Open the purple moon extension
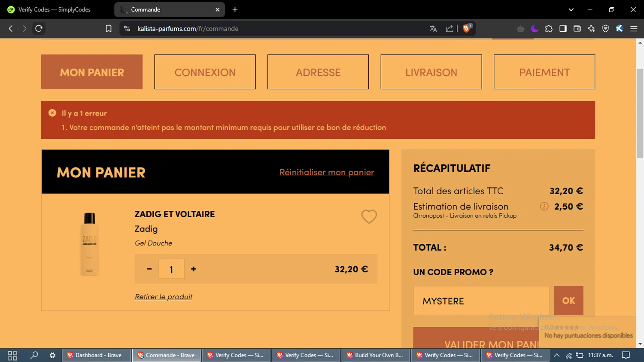The height and width of the screenshot is (362, 644). coord(535,29)
